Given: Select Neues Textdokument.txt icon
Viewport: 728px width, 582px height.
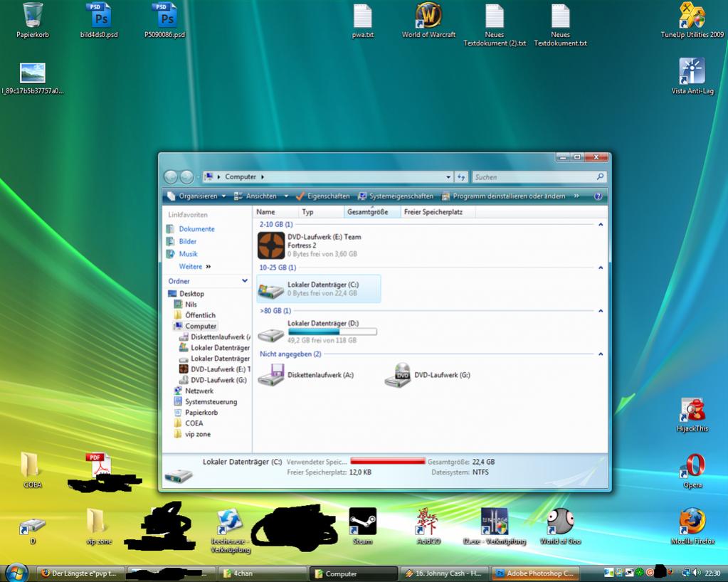Looking at the screenshot, I should [x=560, y=25].
